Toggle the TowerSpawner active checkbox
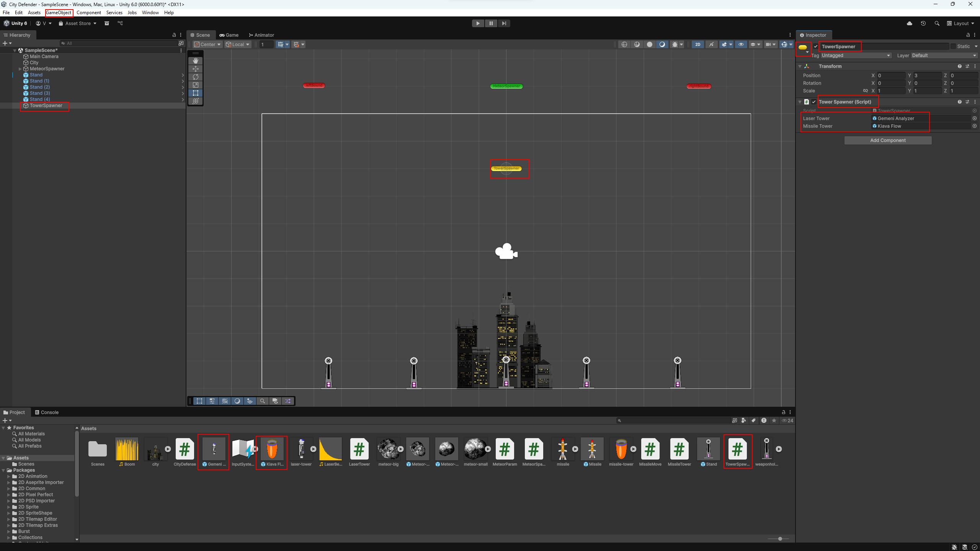This screenshot has height=551, width=980. click(816, 47)
